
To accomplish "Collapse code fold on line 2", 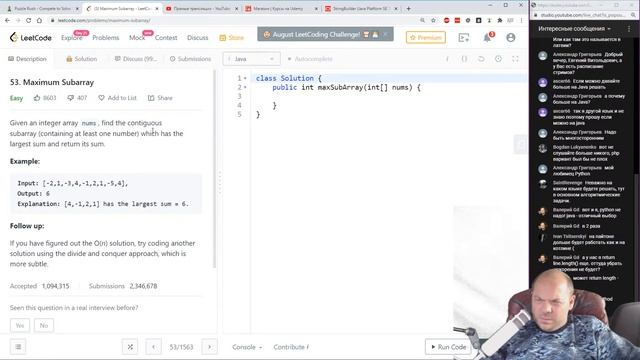I will pos(245,87).
